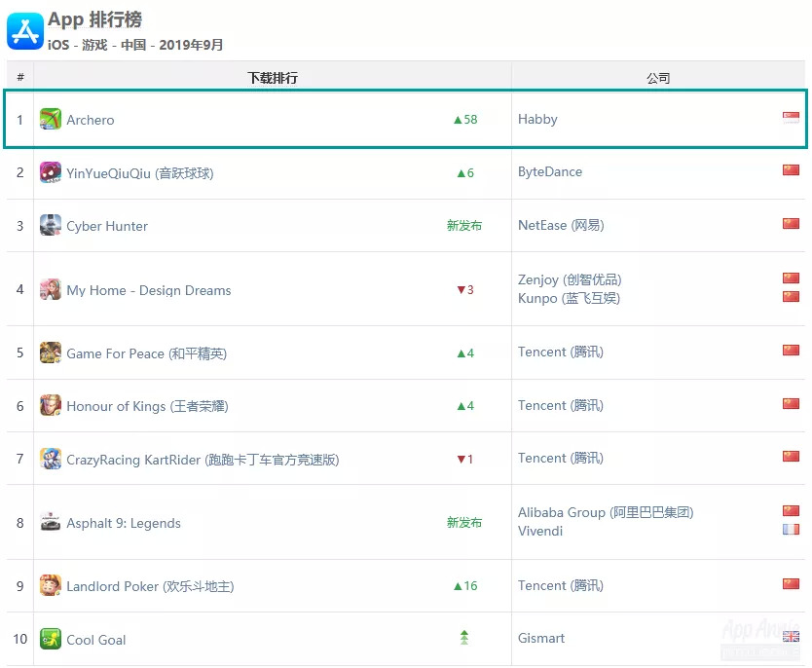The image size is (812, 668).
Task: Click the UK flag beside Gismart
Action: point(791,637)
